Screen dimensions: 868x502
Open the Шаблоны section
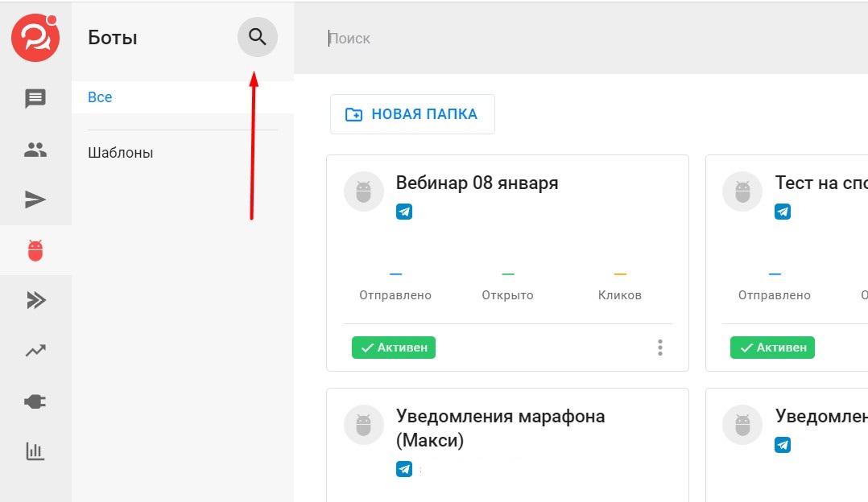[x=121, y=153]
